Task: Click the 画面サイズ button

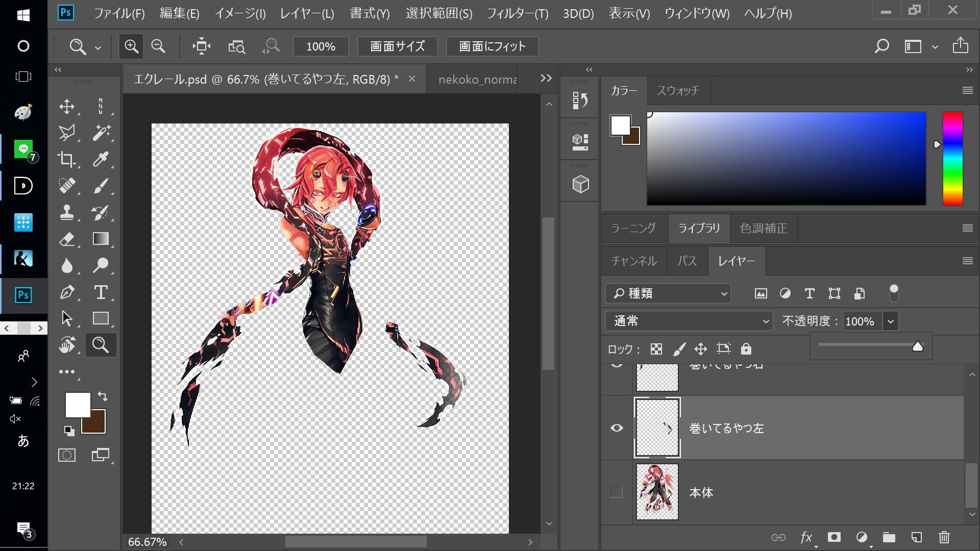Action: click(398, 46)
